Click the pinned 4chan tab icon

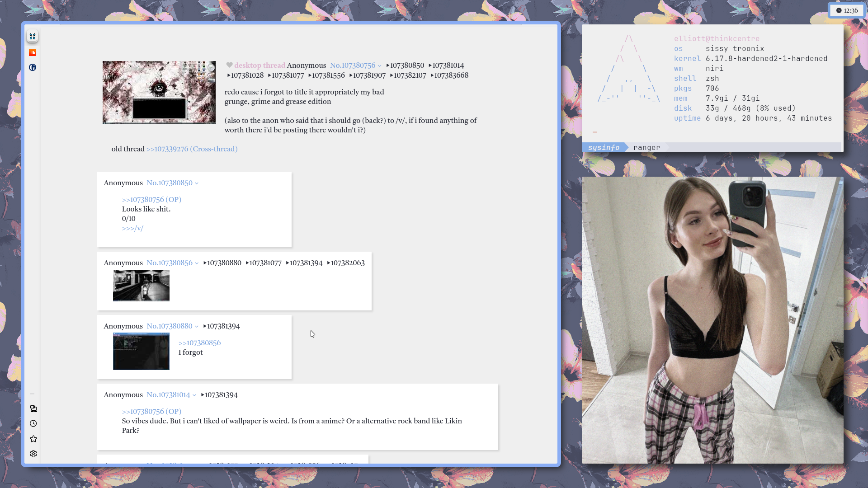click(x=33, y=37)
